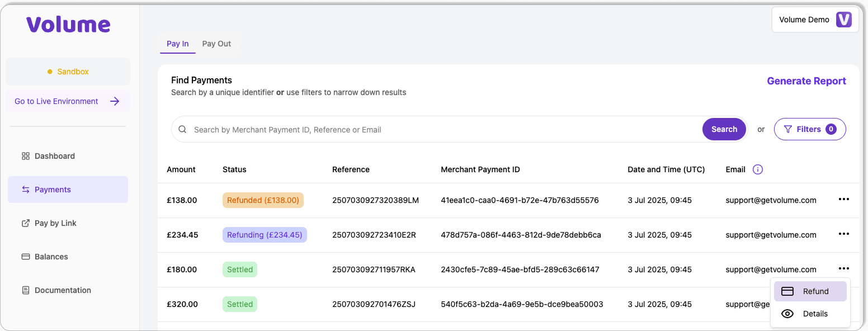868x331 pixels.
Task: Click the magnifier icon in search box
Action: coord(182,130)
